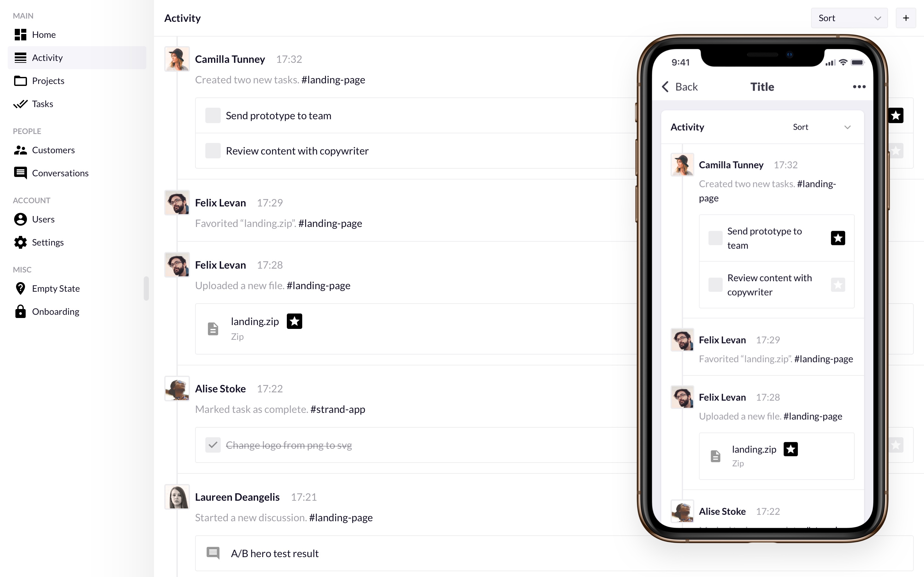Click the Activity icon in sidebar
The height and width of the screenshot is (577, 924).
[20, 58]
